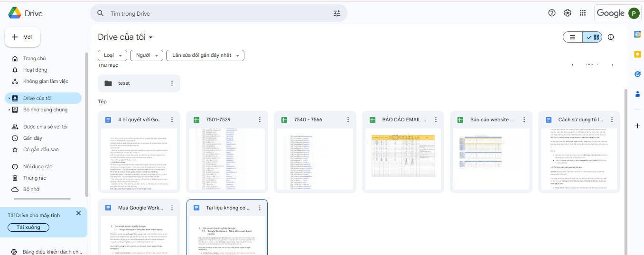Switch to grid layout view
This screenshot has width=644, height=255.
click(593, 37)
